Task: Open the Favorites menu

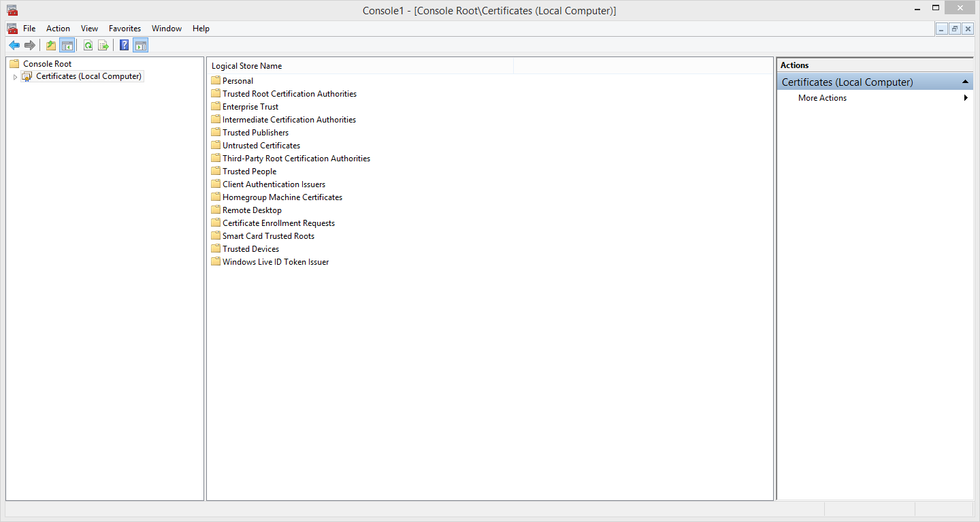Action: (x=125, y=29)
